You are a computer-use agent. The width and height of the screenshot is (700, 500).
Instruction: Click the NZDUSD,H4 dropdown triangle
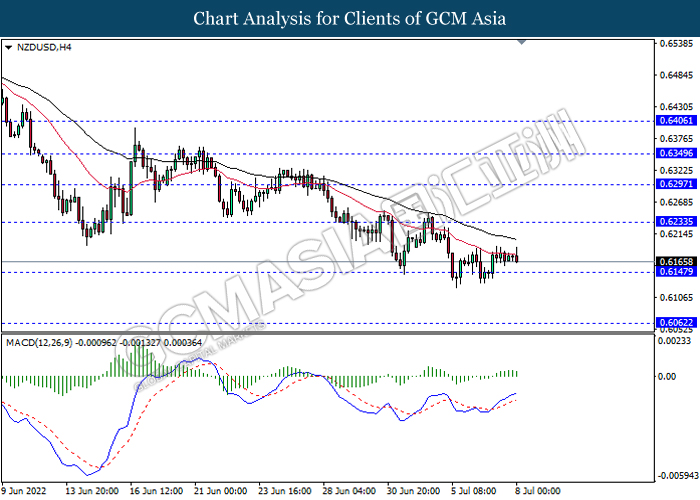pos(8,47)
